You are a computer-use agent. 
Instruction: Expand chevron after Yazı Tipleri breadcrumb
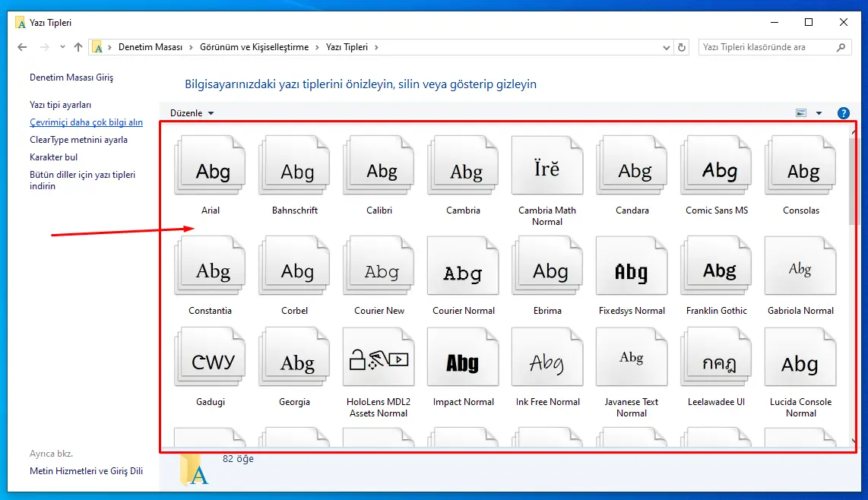pyautogui.click(x=376, y=47)
